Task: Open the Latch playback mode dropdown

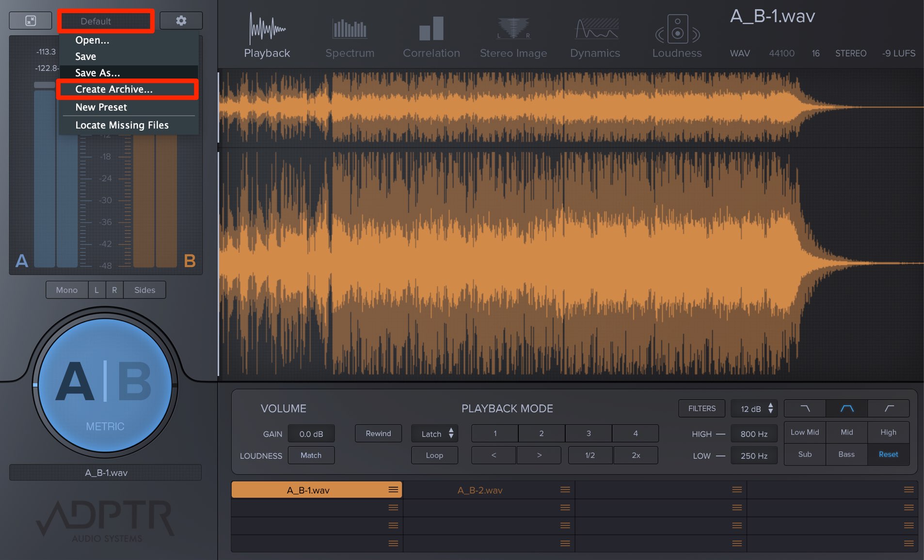Action: [434, 434]
